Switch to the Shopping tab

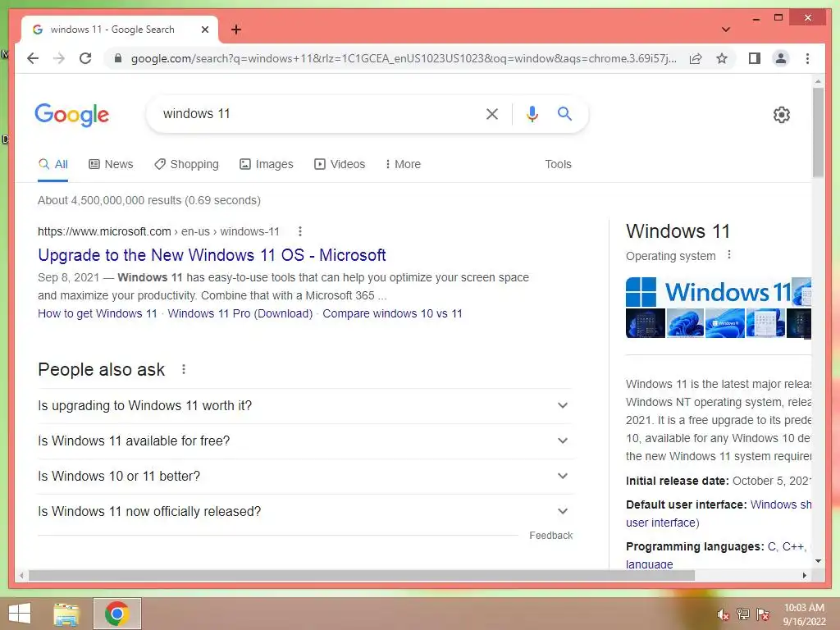186,164
